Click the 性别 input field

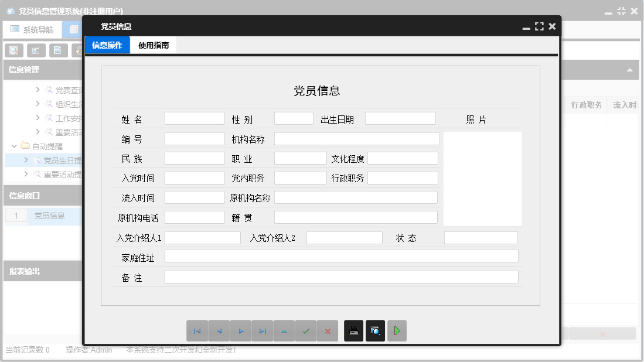pyautogui.click(x=294, y=118)
